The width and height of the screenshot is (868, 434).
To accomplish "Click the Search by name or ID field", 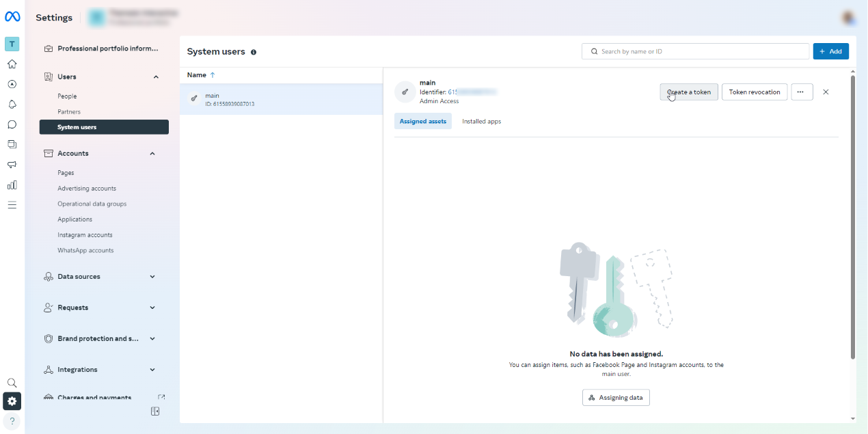I will (697, 51).
